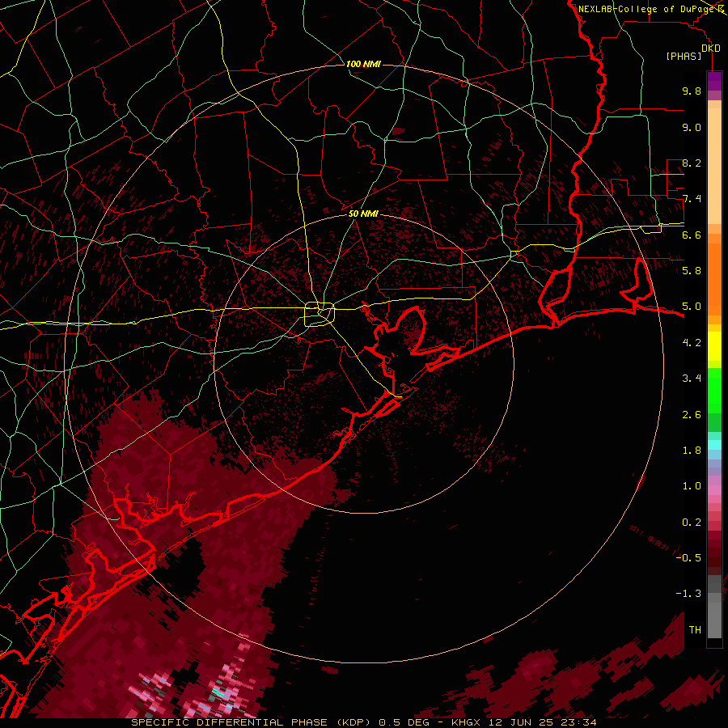The image size is (728, 728).
Task: Click the DKD product label
Action: pos(711,48)
